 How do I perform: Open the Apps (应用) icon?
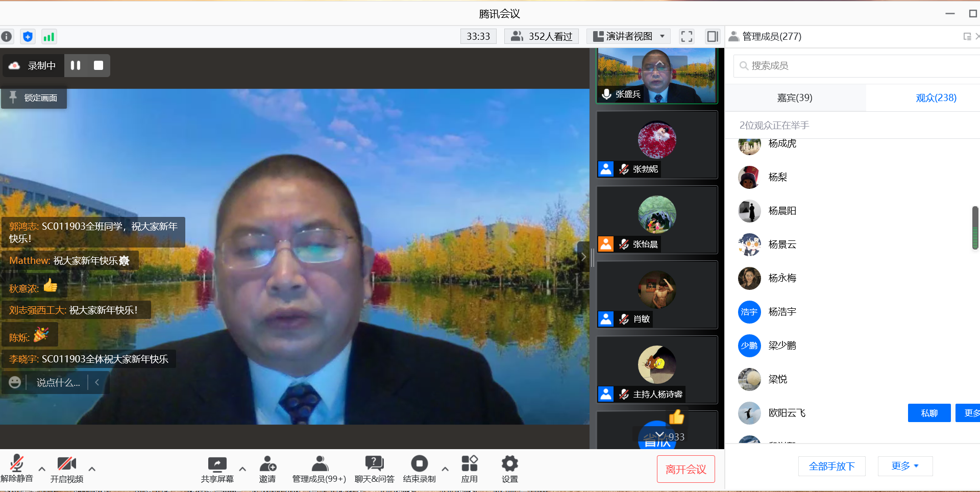tap(469, 464)
